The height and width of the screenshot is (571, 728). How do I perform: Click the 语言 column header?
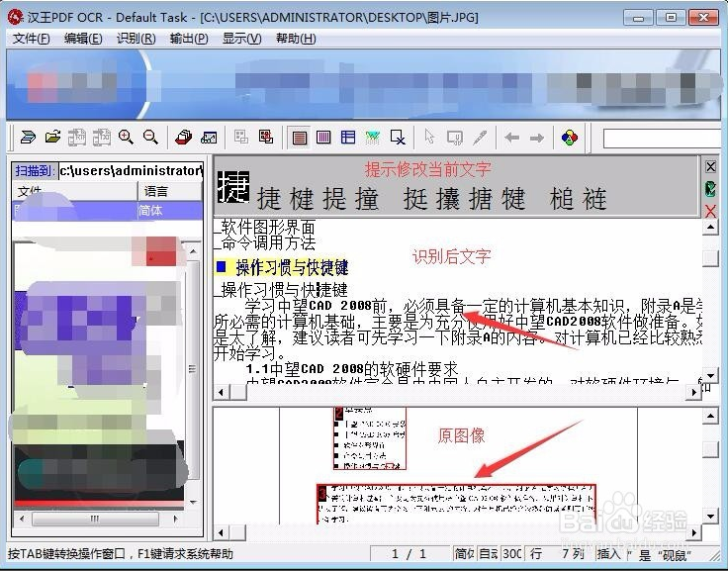(x=170, y=191)
